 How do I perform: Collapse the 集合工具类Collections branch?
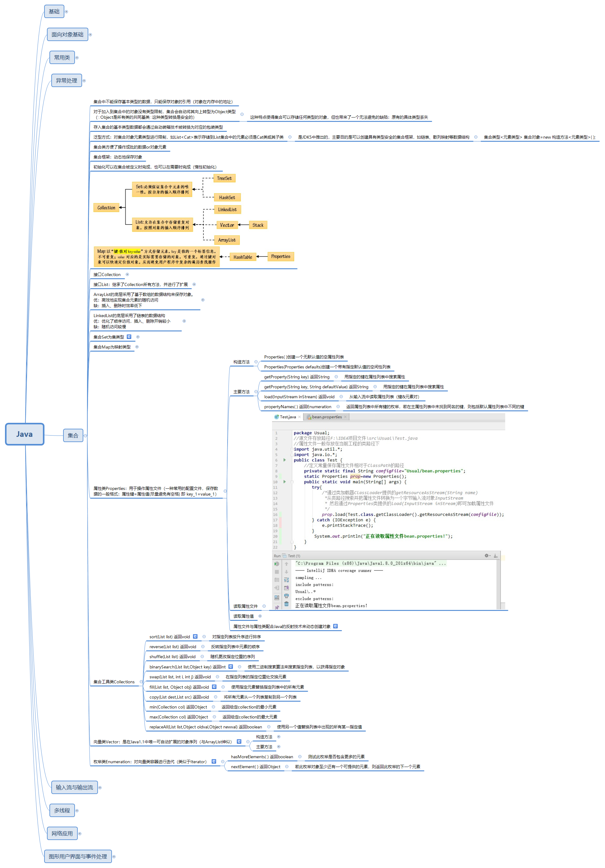pos(141,681)
